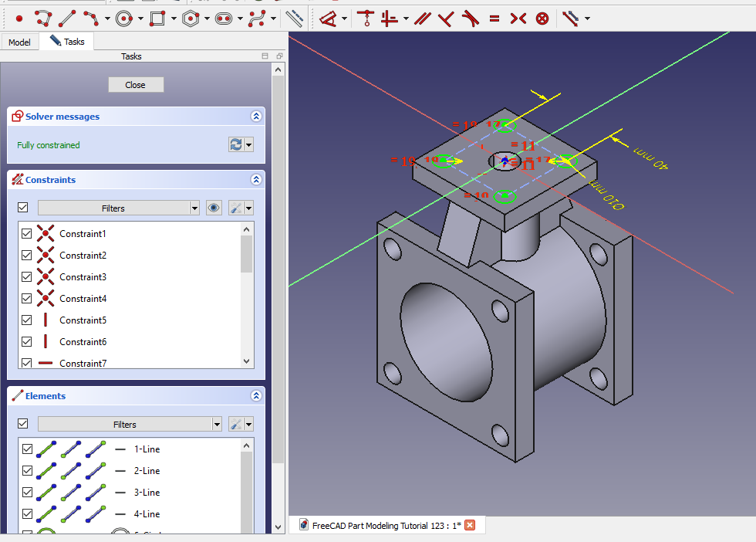Viewport: 756px width, 542px height.
Task: Uncheck the 2-Line element checkbox
Action: click(27, 470)
